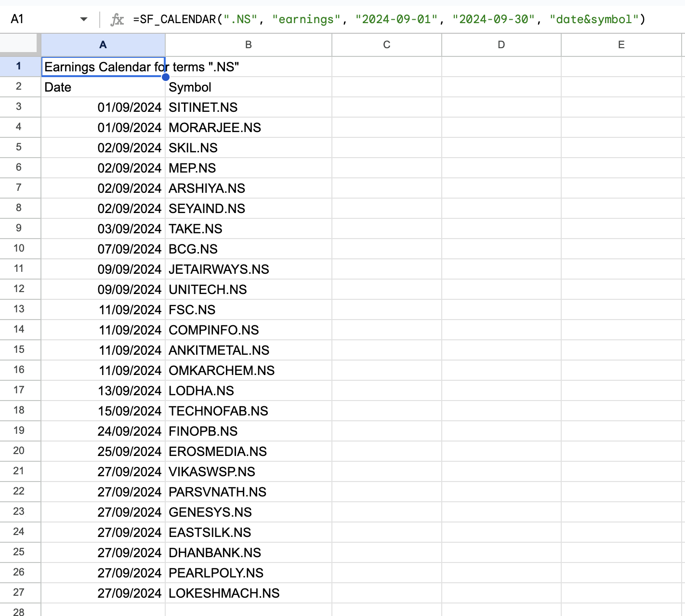Click inside the formula bar

click(x=337, y=19)
